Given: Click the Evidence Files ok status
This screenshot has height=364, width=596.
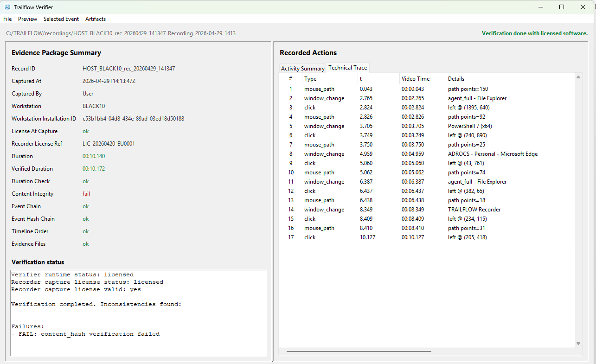Looking at the screenshot, I should [x=86, y=244].
